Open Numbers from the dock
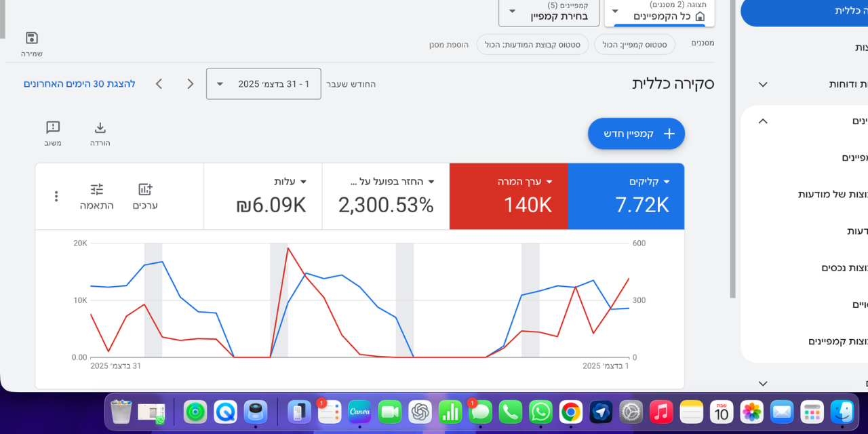The height and width of the screenshot is (434, 868). coord(450,412)
